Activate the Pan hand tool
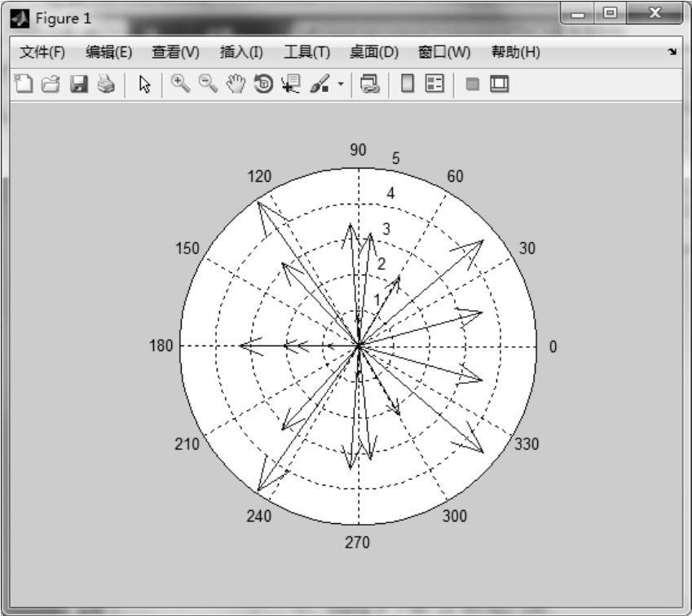 236,84
